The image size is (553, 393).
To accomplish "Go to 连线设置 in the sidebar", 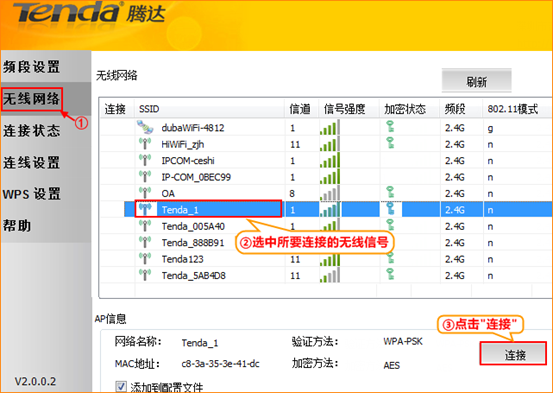I will pos(32,163).
